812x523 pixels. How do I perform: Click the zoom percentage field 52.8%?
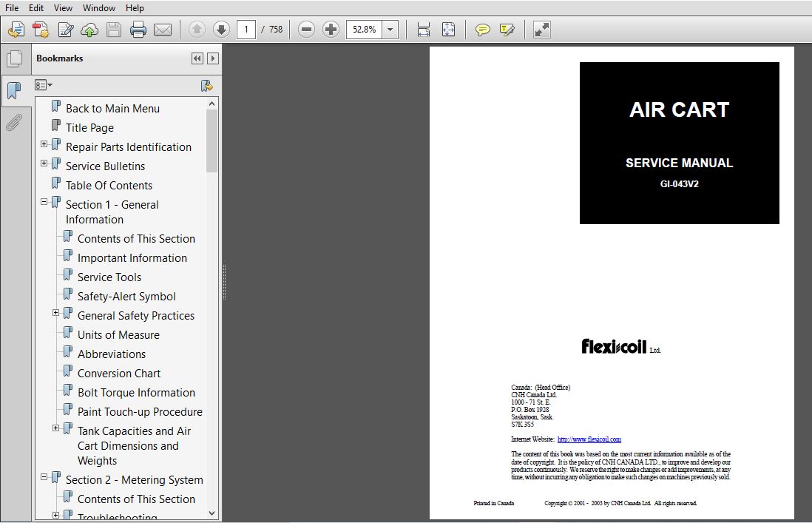click(x=365, y=30)
